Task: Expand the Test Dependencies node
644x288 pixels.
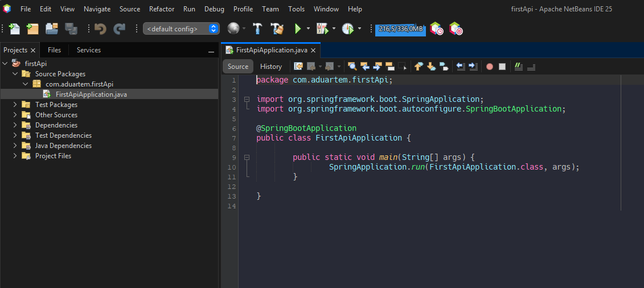Action: click(15, 135)
